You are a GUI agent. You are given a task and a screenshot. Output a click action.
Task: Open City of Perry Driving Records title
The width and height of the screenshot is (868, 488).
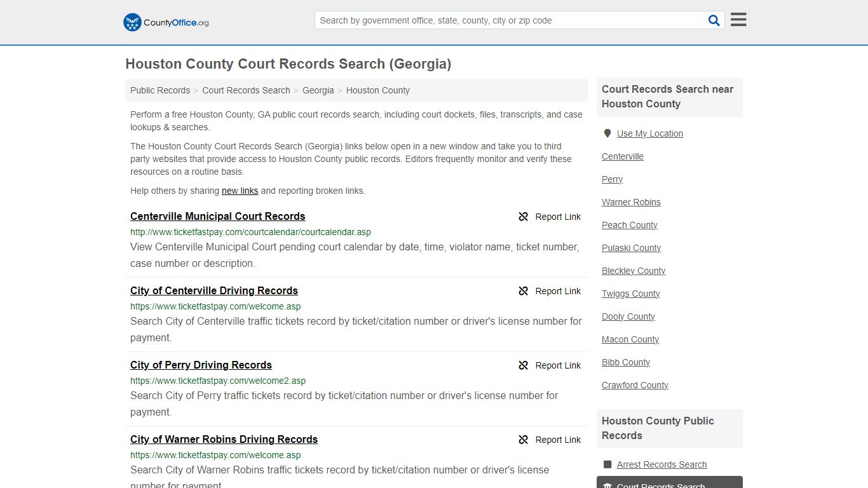click(x=201, y=365)
